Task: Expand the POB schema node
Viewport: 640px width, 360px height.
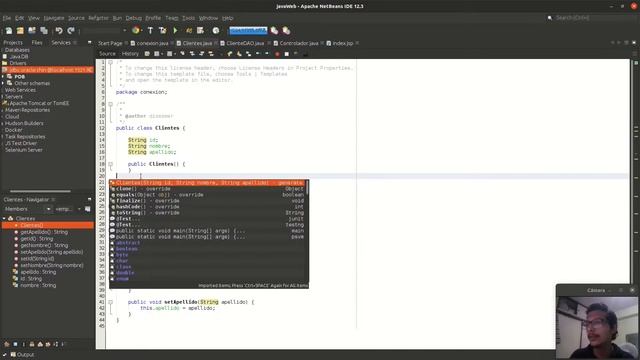Action: 3,77
